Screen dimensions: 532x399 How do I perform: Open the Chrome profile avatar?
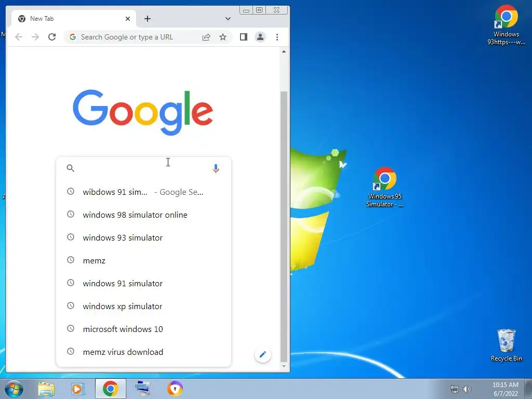(260, 37)
